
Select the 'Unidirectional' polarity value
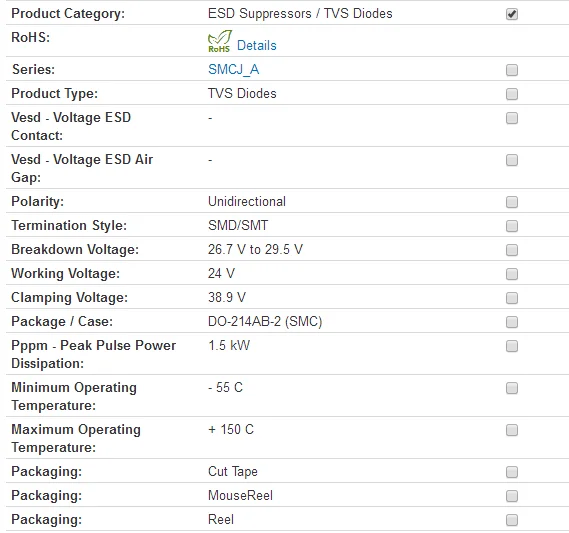tap(247, 201)
